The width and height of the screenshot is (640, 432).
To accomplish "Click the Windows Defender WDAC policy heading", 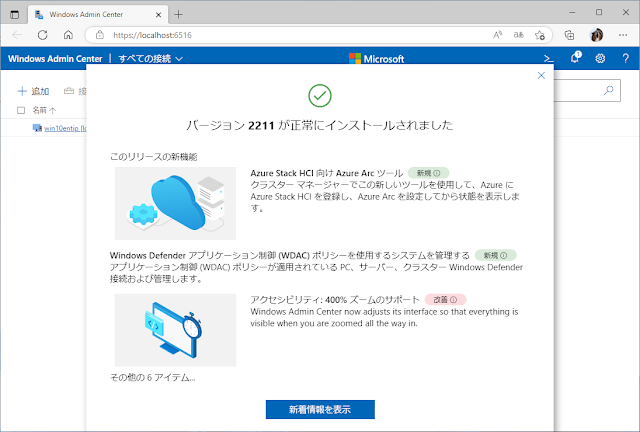I will pos(290,256).
